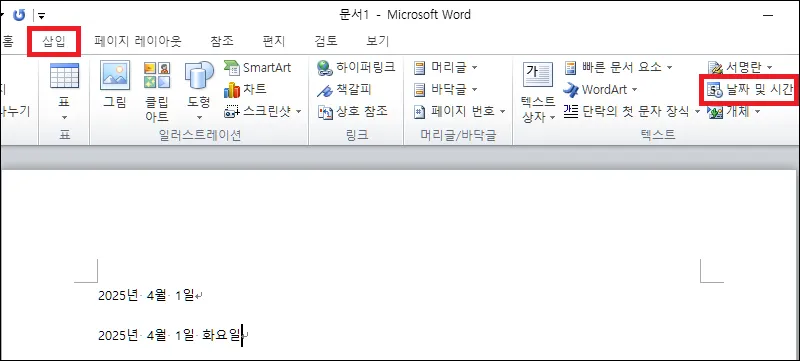Expand the 도형 dropdown arrow
This screenshot has width=800, height=361.
click(199, 118)
